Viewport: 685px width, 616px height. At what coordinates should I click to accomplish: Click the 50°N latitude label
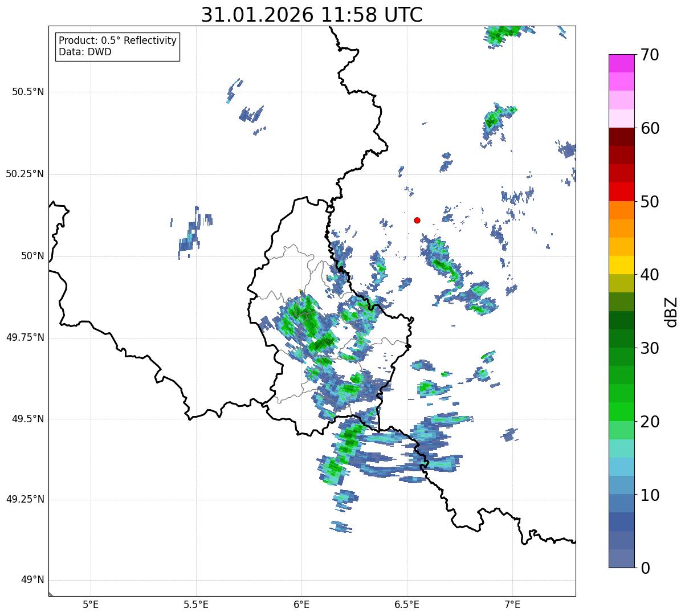coord(31,256)
